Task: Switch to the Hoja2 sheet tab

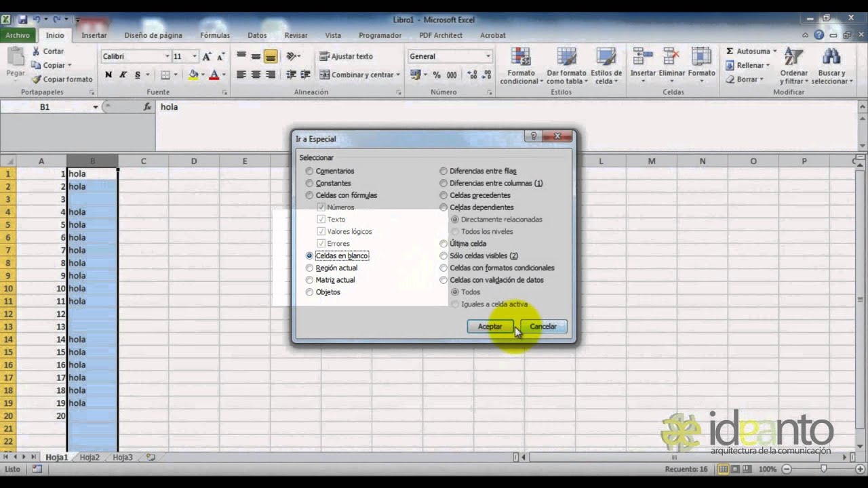Action: point(90,457)
